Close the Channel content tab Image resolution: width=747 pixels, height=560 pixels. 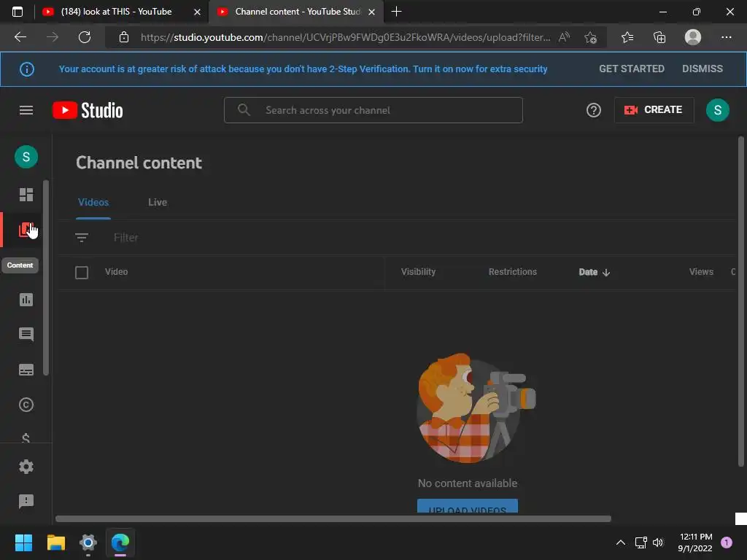371,12
